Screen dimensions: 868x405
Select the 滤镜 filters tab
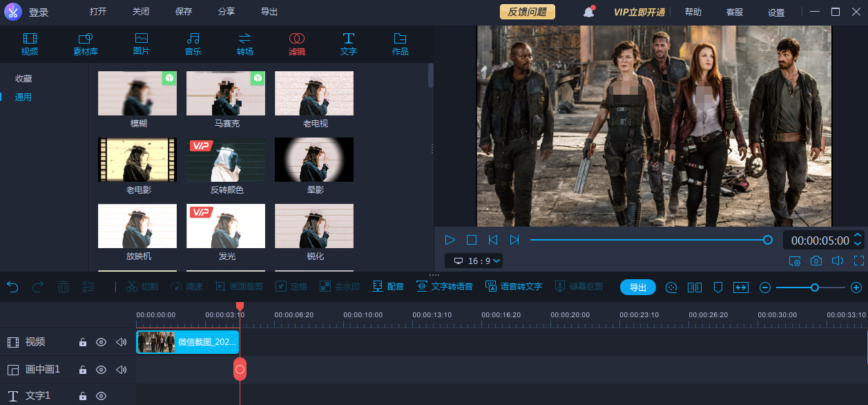[297, 44]
